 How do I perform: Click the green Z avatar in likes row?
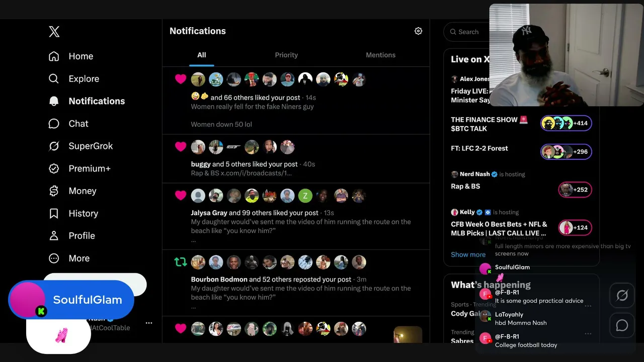point(305,196)
